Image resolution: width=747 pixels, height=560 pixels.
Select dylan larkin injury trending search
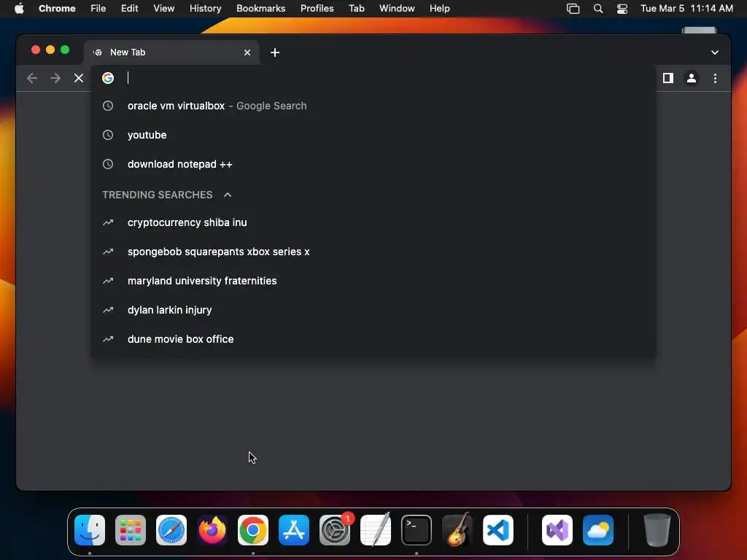[x=373, y=310]
